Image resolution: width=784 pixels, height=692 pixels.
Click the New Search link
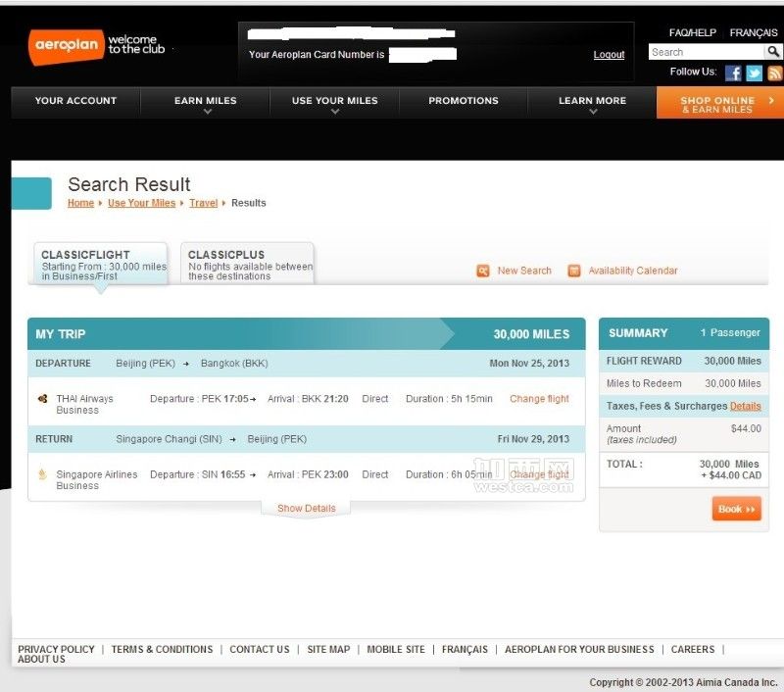click(x=524, y=271)
